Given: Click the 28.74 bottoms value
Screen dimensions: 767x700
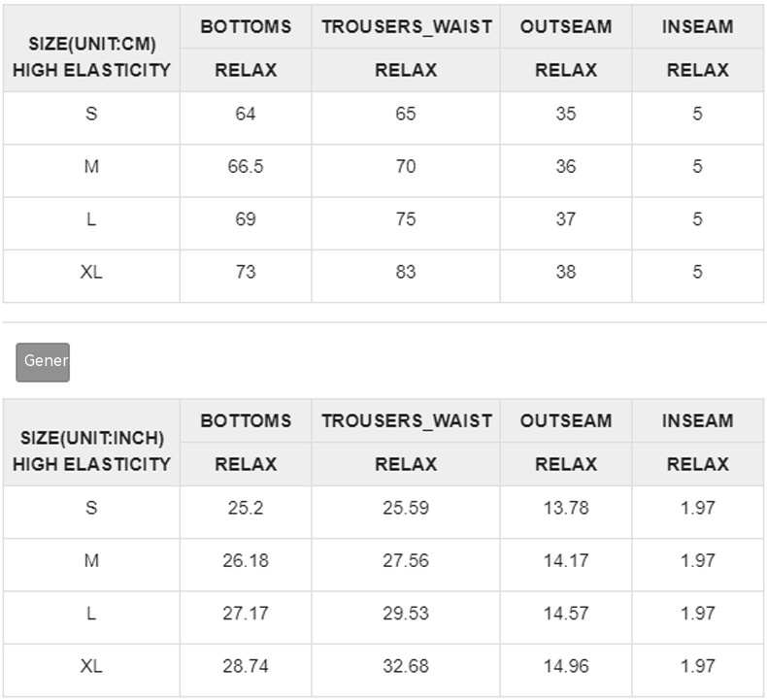Looking at the screenshot, I should (246, 666).
